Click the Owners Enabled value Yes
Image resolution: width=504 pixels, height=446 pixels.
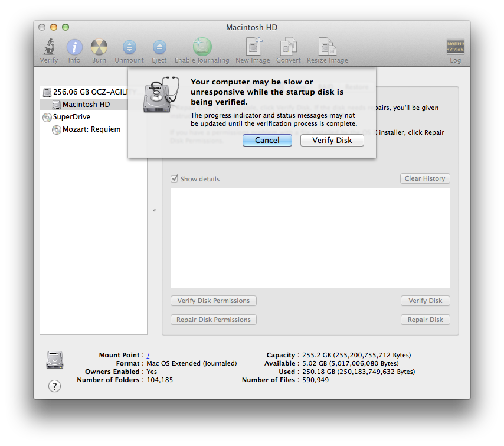(x=152, y=372)
